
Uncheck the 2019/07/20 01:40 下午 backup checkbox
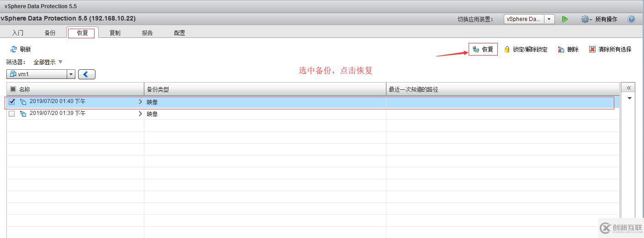click(12, 102)
